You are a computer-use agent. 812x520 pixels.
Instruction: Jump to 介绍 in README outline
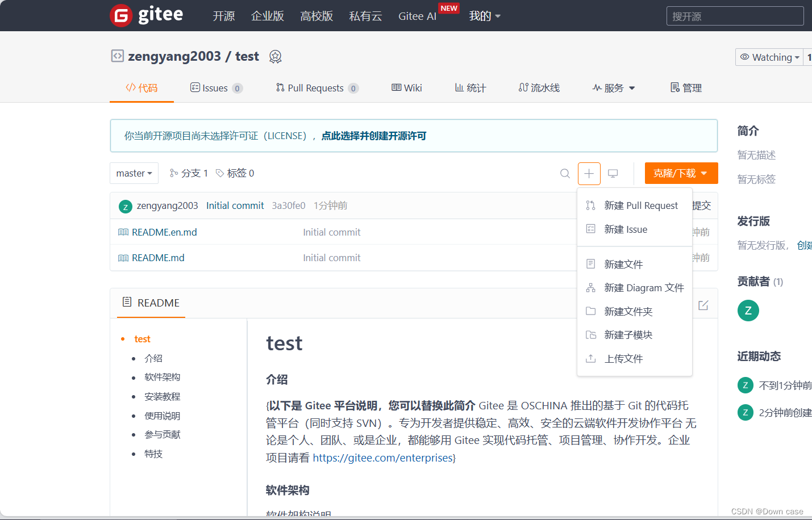pos(153,358)
